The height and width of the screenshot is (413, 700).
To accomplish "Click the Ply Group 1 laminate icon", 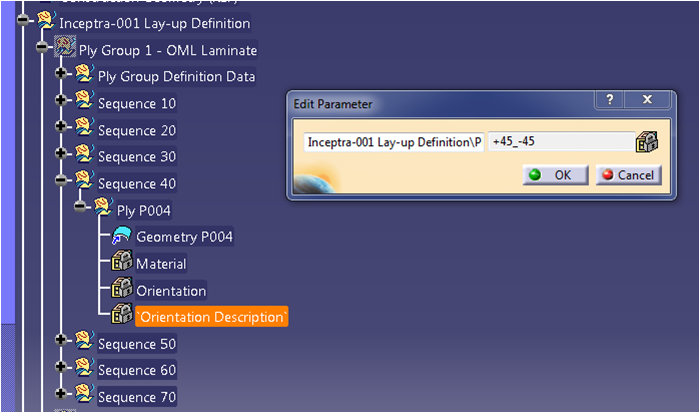I will click(65, 48).
